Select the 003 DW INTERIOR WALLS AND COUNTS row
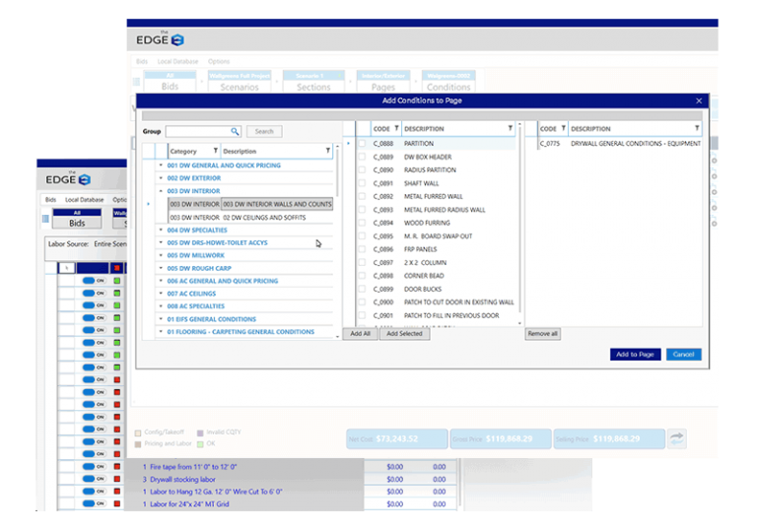 tap(250, 204)
